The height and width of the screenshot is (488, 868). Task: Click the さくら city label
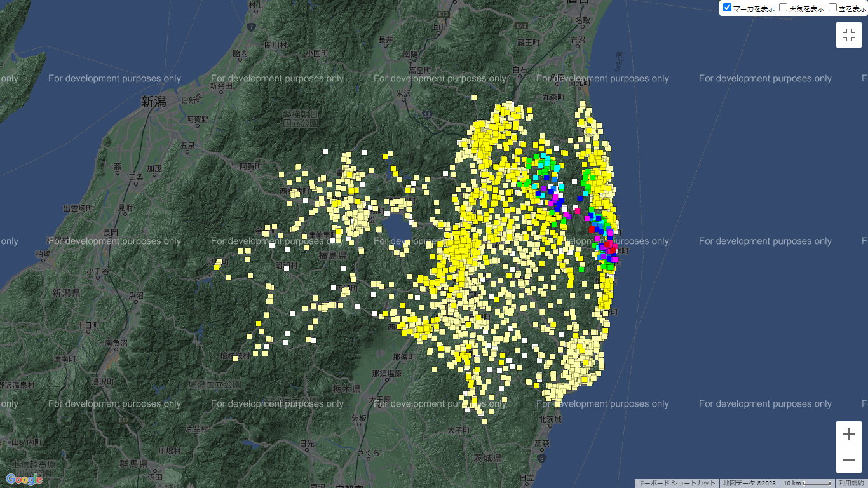coord(369,453)
